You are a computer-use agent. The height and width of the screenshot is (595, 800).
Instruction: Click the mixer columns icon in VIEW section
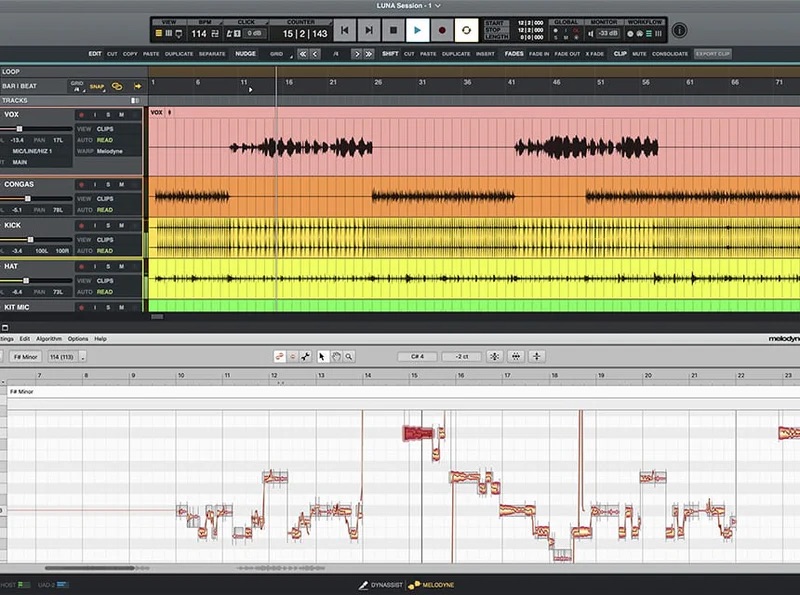coord(168,33)
